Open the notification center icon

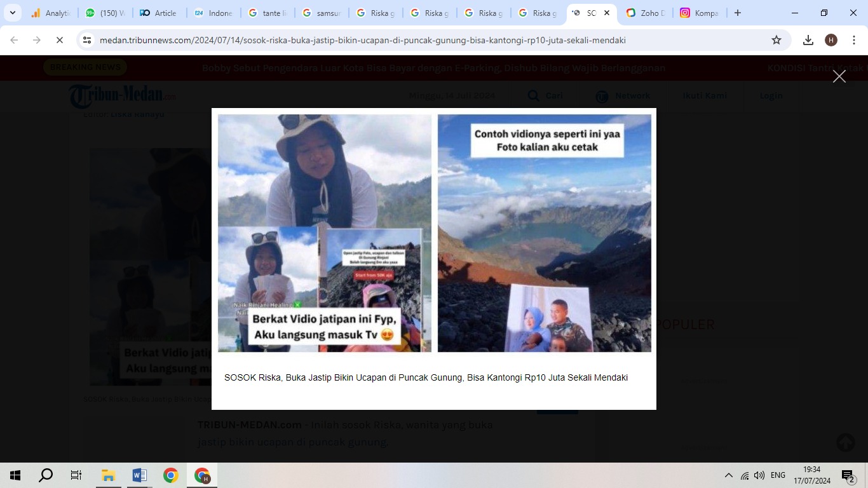coord(848,475)
